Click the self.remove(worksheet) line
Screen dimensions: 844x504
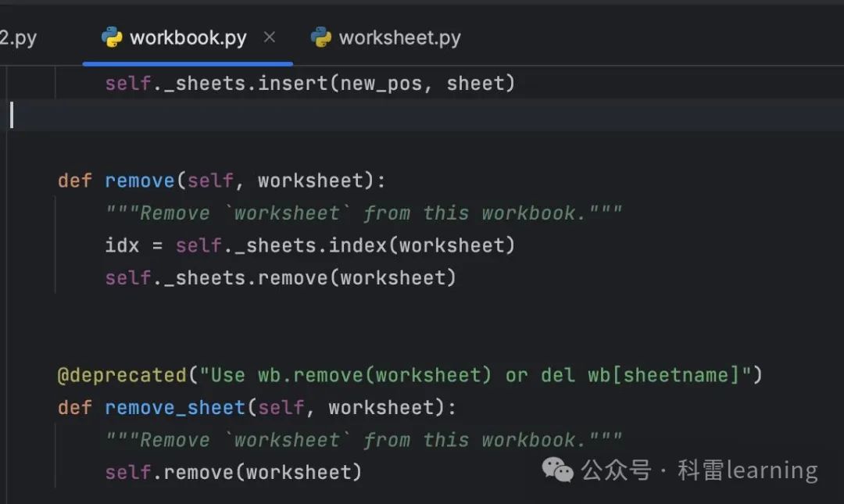tap(233, 472)
